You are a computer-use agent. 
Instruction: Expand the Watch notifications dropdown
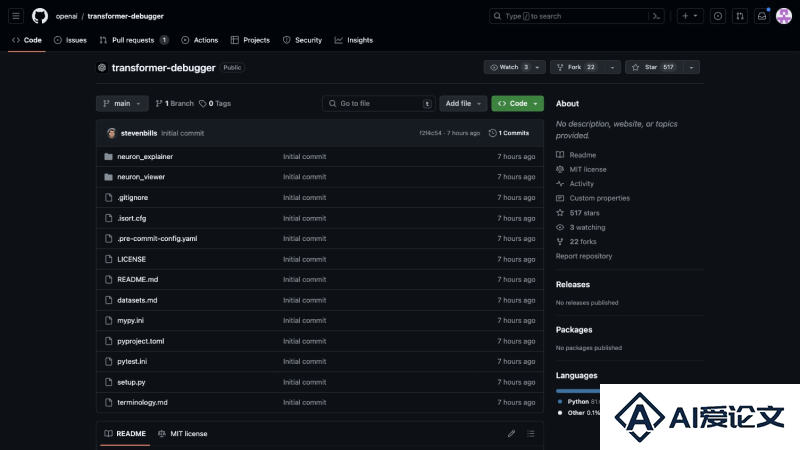(x=537, y=67)
